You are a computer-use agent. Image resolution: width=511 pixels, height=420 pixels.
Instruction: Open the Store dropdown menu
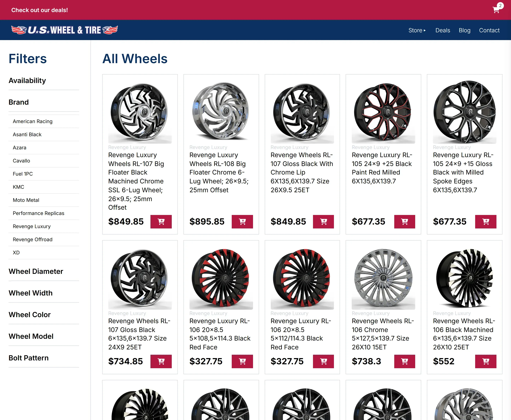click(417, 30)
